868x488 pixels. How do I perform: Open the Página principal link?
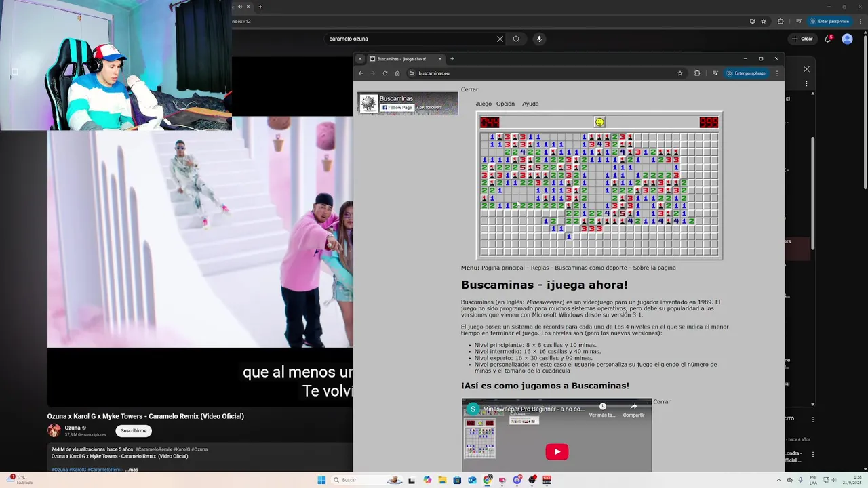(x=503, y=268)
